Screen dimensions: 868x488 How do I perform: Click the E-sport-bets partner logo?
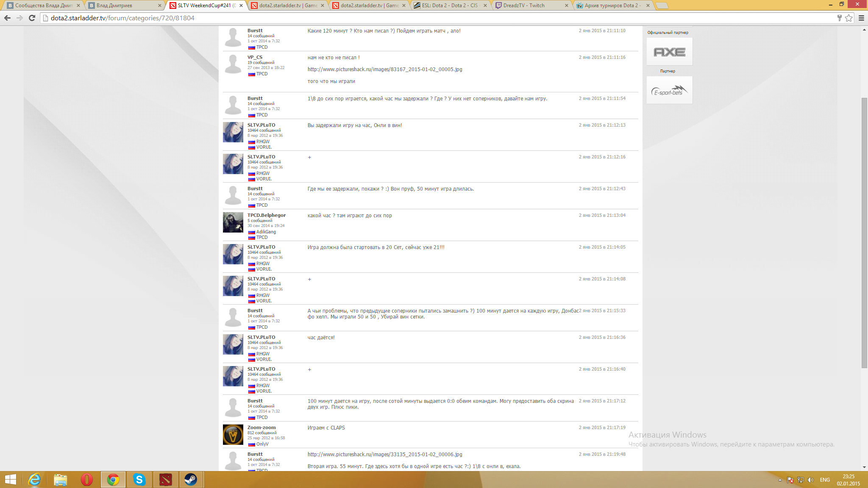point(669,90)
